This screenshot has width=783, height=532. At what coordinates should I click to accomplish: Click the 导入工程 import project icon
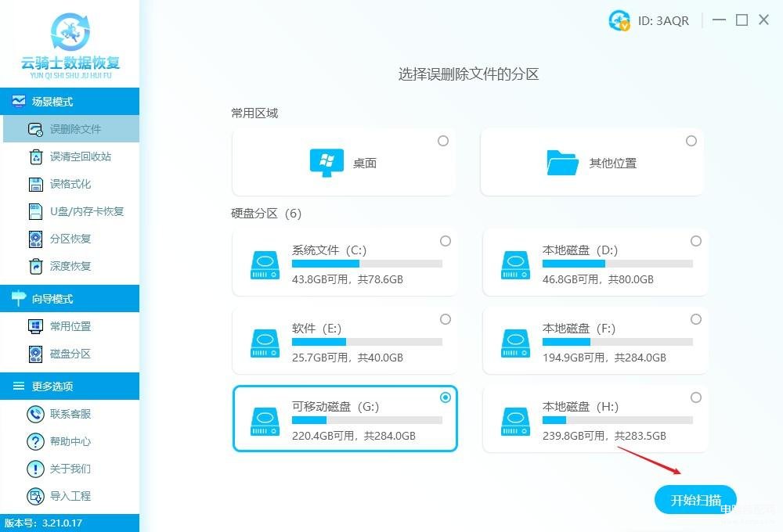[35, 496]
